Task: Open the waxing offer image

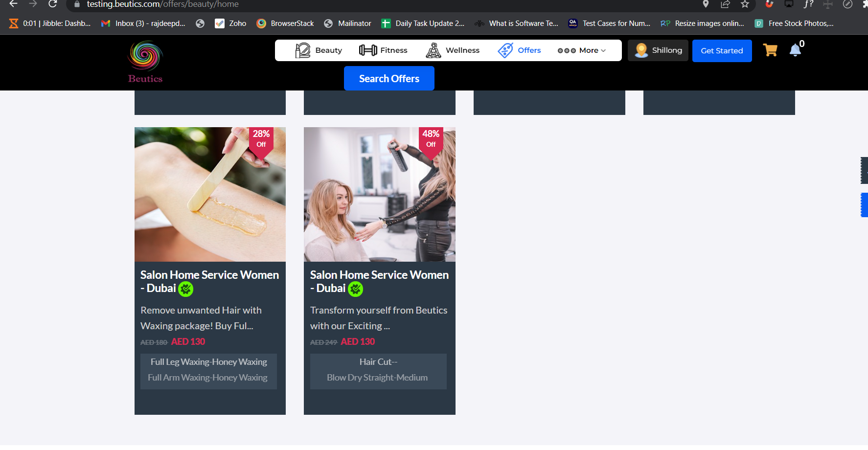Action: tap(210, 195)
